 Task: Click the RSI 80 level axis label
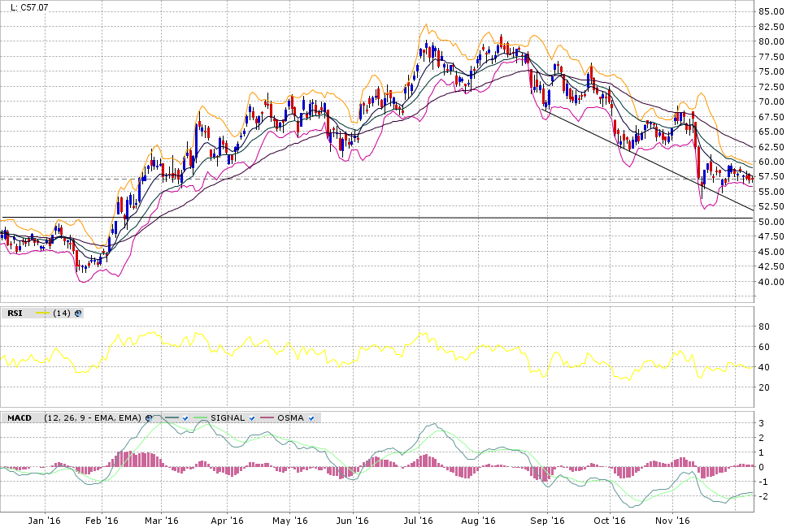tap(763, 327)
